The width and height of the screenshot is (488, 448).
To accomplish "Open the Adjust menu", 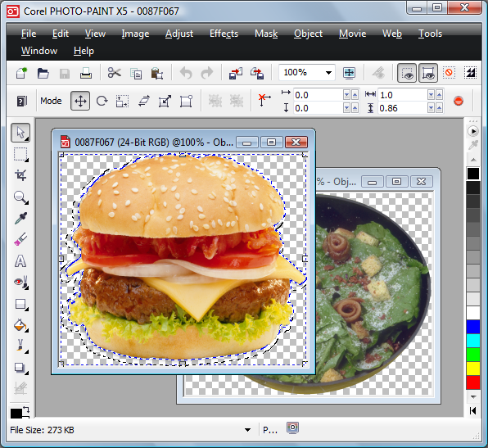I will click(x=179, y=34).
